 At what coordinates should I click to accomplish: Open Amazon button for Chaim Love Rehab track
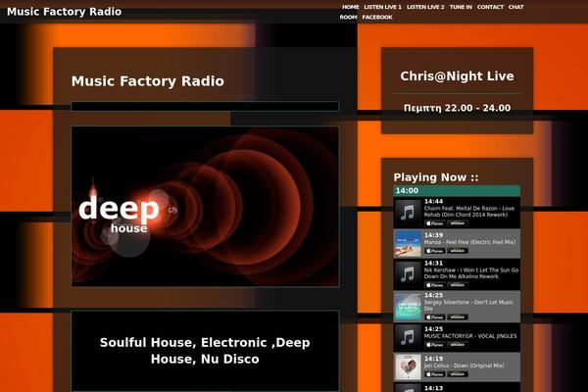[x=457, y=223]
